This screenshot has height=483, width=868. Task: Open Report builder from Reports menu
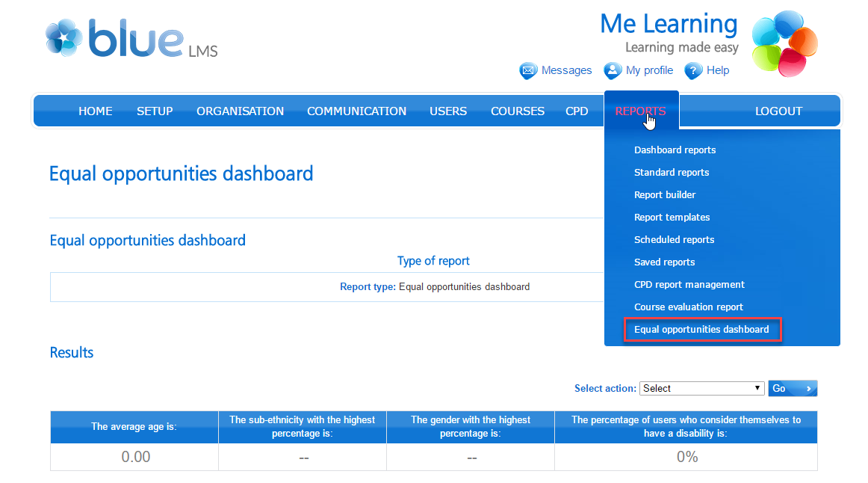[665, 195]
